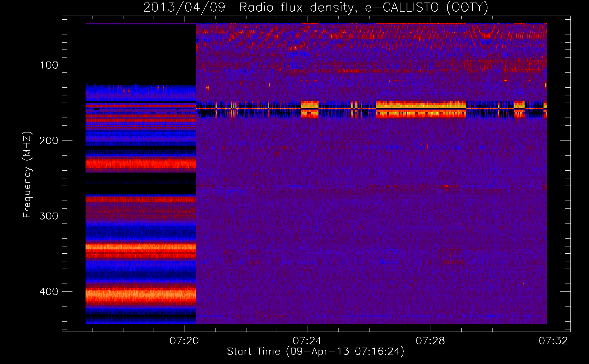
Task: Click the 07:28 time tick label
Action: (x=430, y=341)
